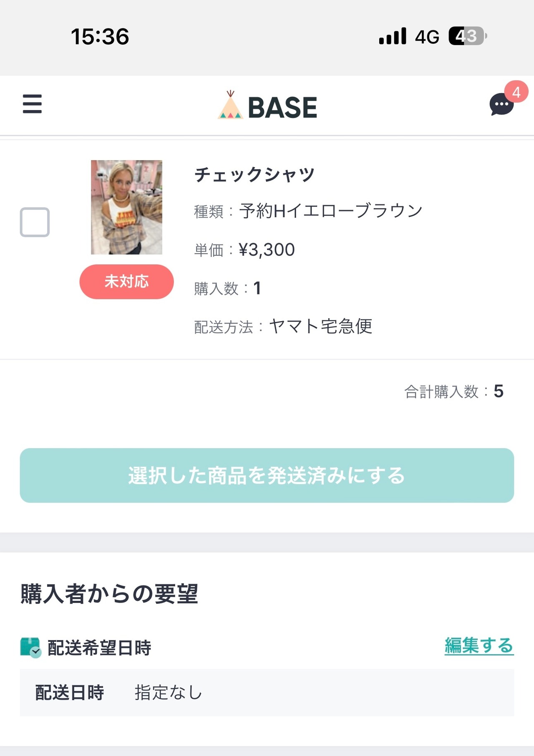Tap the 配送日時 指定なし field
The width and height of the screenshot is (534, 756).
pos(267,693)
